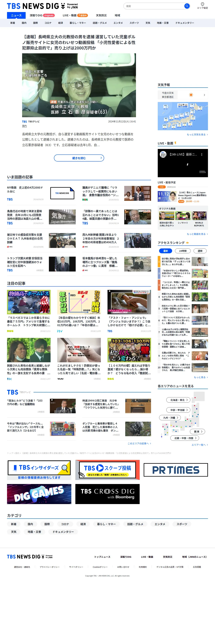Open the TBS CROSS DIG Bloomberg banner
Image resolution: width=215 pixels, height=644 pixels.
click(x=107, y=494)
